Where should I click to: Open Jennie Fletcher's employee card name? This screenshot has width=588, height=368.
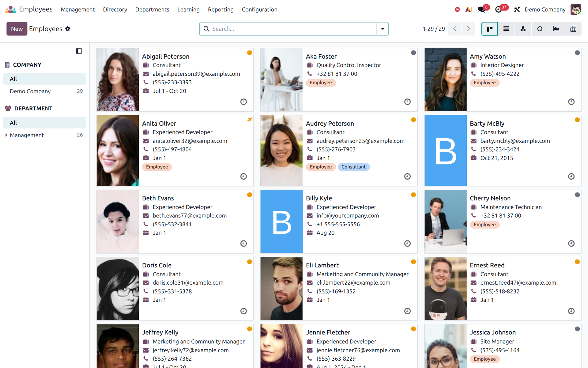pyautogui.click(x=328, y=332)
